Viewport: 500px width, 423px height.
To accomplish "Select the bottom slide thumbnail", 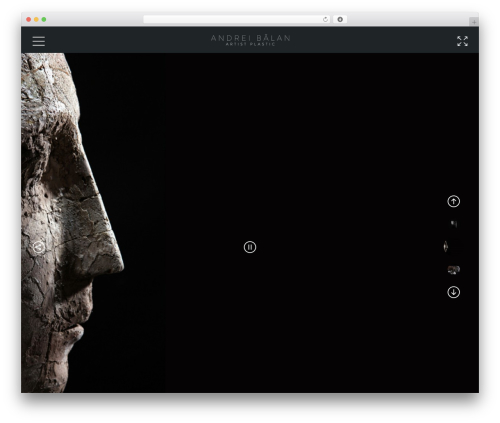I will click(x=453, y=269).
